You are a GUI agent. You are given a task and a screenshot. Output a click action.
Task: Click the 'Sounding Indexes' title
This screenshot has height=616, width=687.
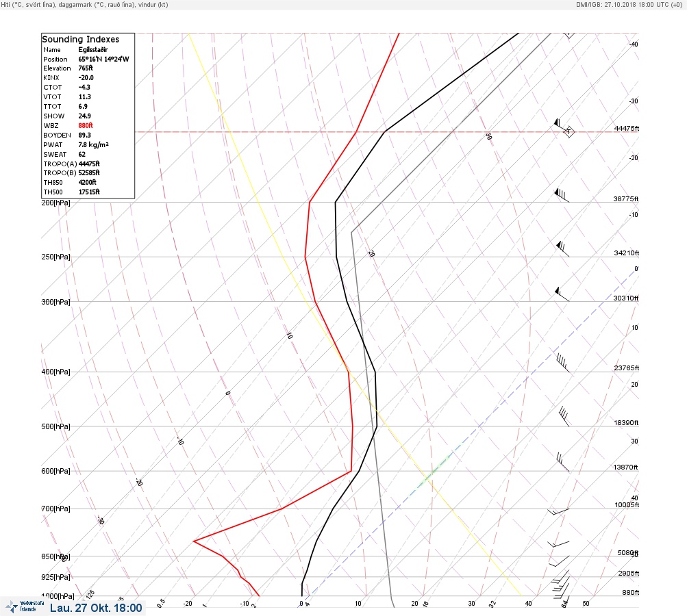point(80,40)
